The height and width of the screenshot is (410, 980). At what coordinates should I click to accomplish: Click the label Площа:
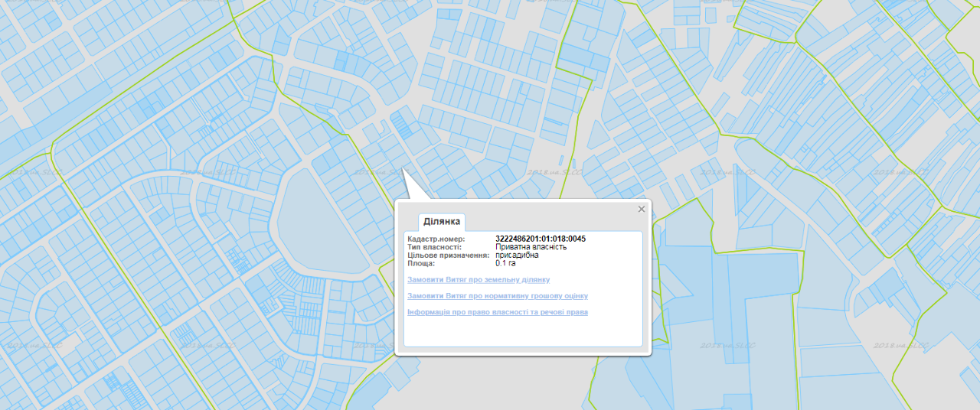[x=421, y=263]
